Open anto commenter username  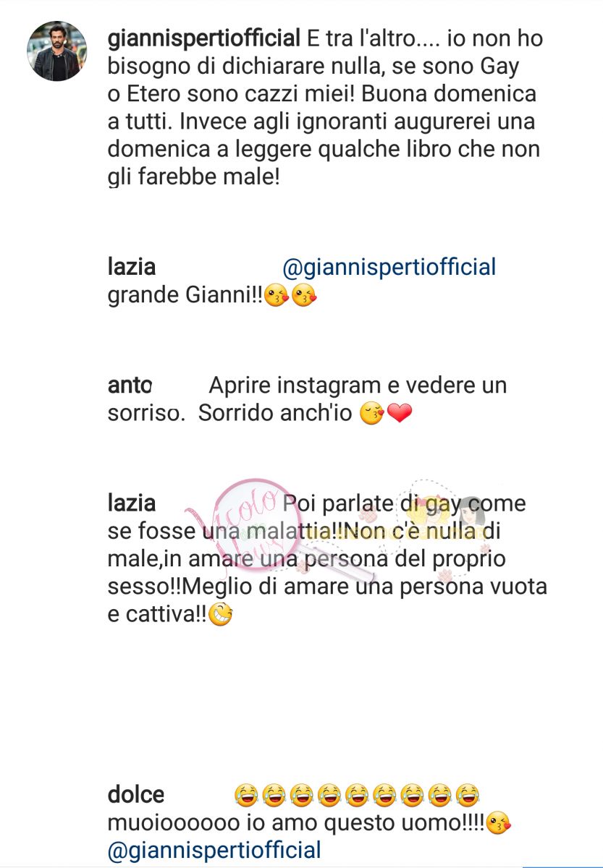pyautogui.click(x=130, y=386)
